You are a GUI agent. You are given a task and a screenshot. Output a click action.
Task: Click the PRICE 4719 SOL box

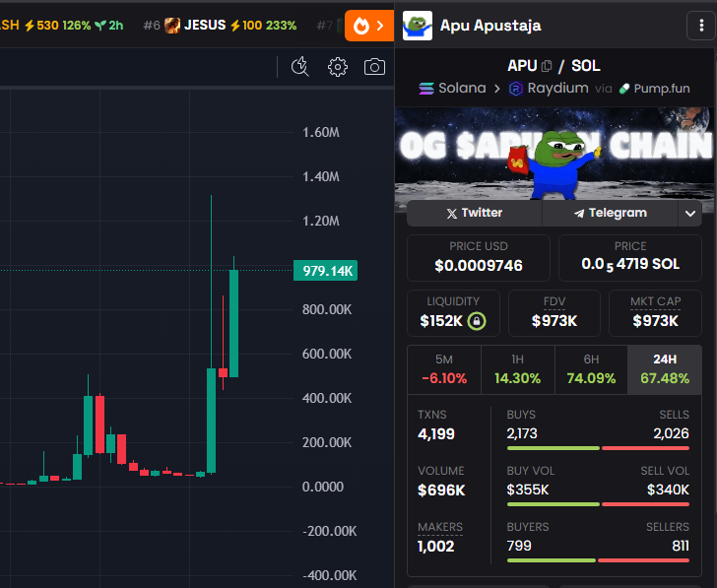[630, 258]
